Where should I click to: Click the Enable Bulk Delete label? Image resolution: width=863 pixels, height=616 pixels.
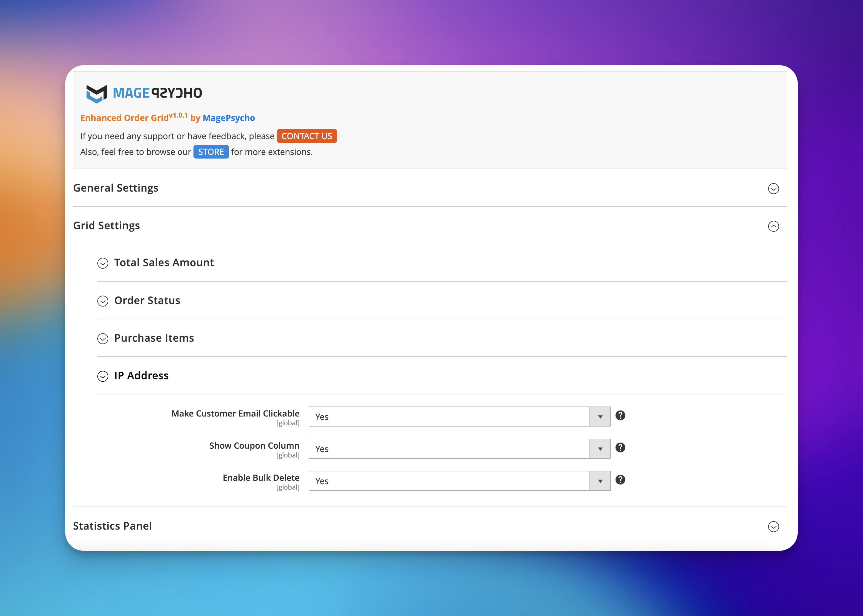pyautogui.click(x=261, y=478)
